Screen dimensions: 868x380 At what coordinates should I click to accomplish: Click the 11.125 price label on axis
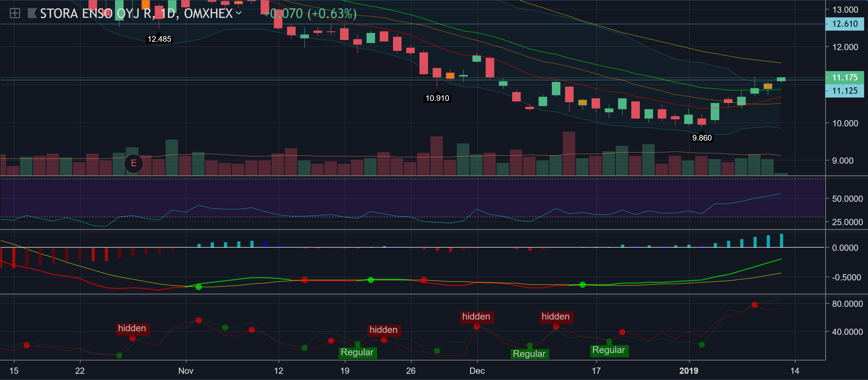(x=844, y=91)
